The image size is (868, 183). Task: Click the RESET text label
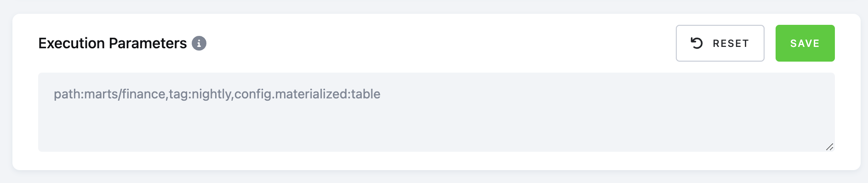coord(731,43)
